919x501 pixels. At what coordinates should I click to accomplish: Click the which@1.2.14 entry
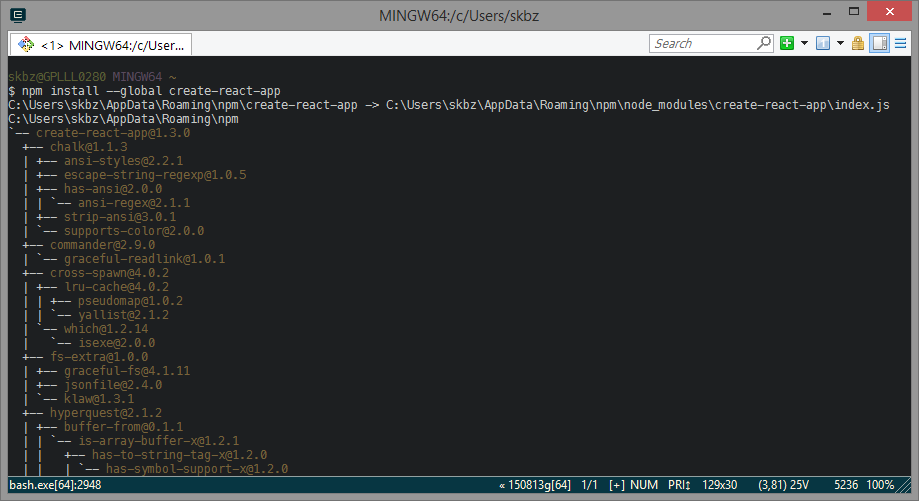(x=106, y=329)
